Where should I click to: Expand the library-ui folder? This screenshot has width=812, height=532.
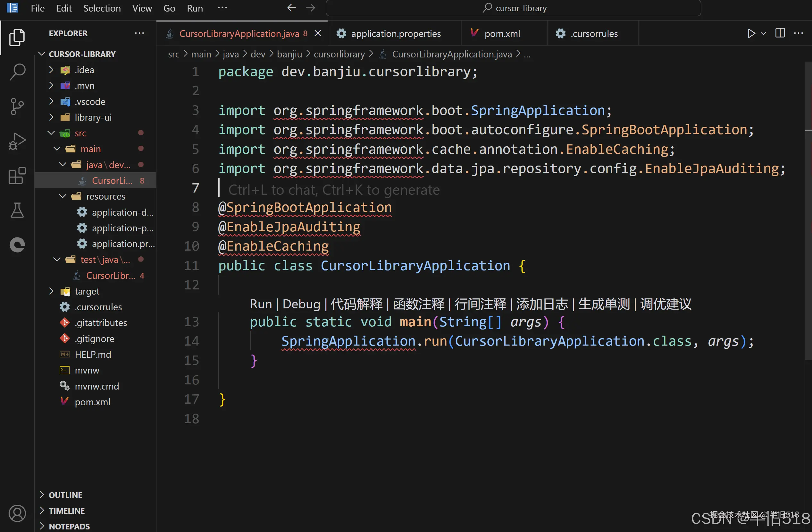(x=93, y=117)
